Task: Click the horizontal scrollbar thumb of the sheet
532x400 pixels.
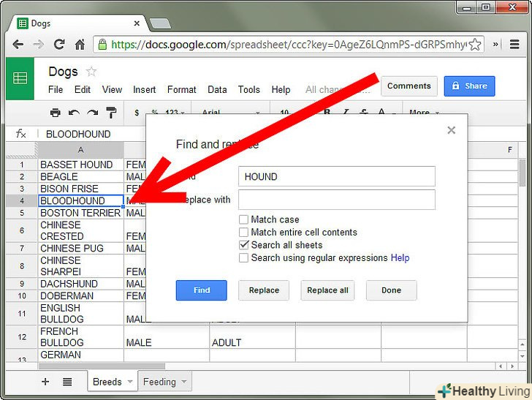Action: pos(102,366)
